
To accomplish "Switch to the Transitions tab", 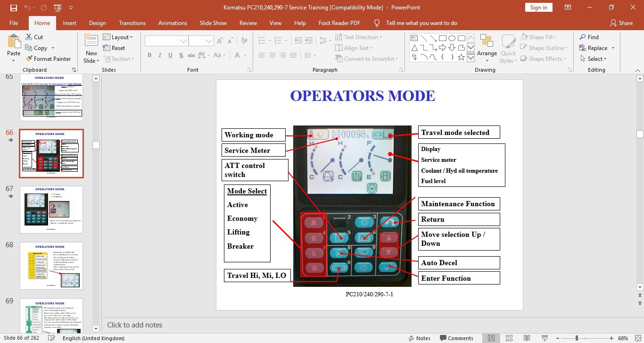I will 132,23.
